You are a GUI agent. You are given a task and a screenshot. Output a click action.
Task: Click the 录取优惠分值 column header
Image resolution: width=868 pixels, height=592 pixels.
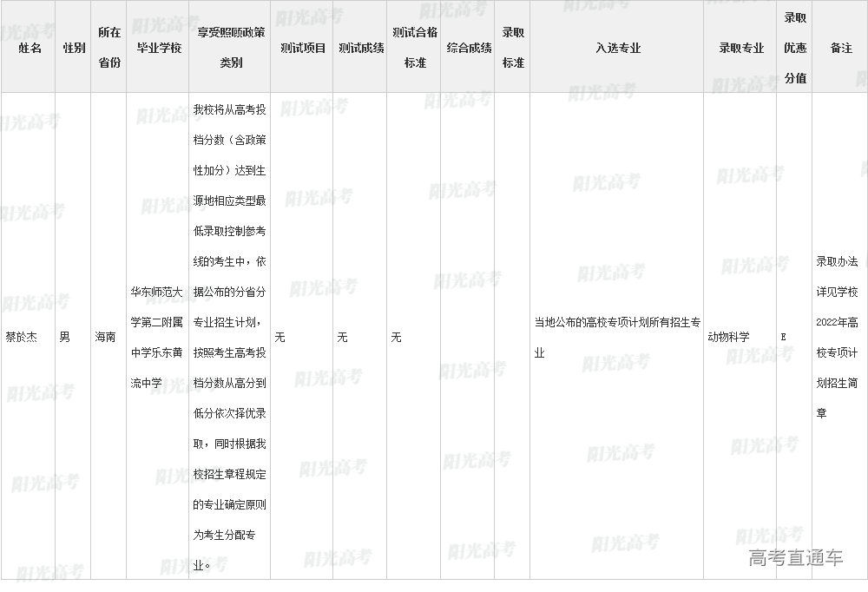point(794,48)
